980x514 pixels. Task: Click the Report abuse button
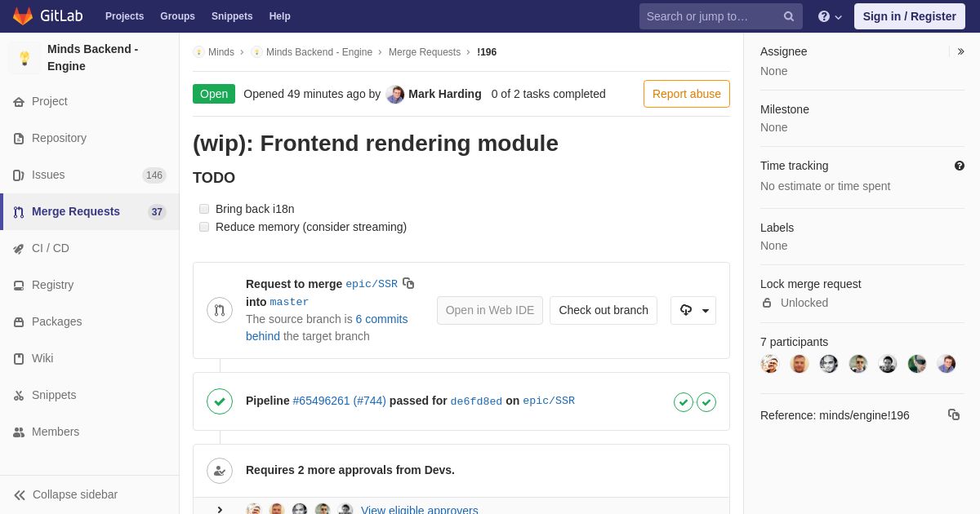pos(686,94)
